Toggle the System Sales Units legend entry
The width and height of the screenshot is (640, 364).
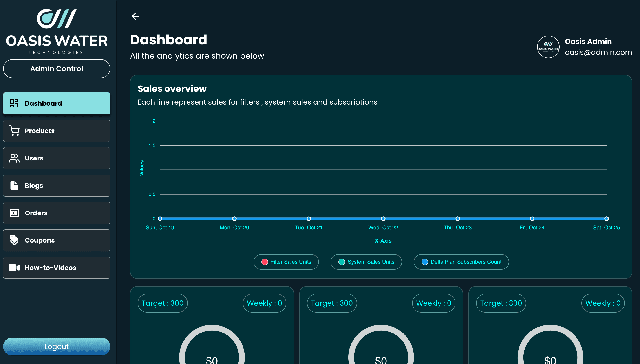click(x=366, y=262)
